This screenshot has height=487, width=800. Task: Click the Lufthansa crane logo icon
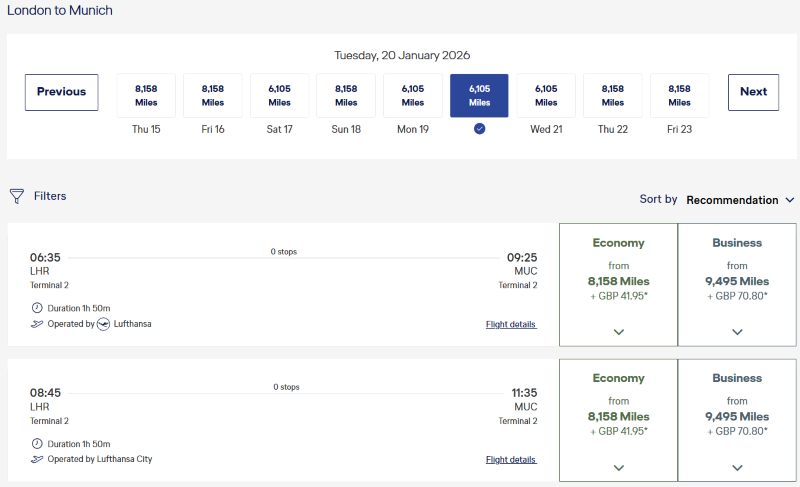coord(104,324)
